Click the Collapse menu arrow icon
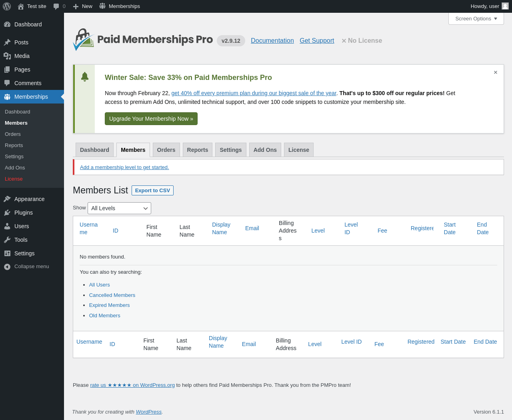Image resolution: width=512 pixels, height=420 pixels. 7,267
